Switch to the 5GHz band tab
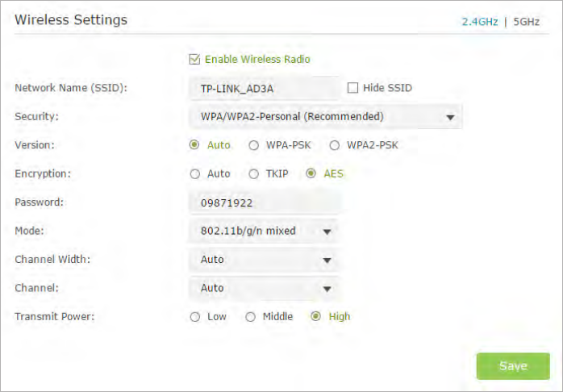Screen dimensions: 563x392 point(526,22)
